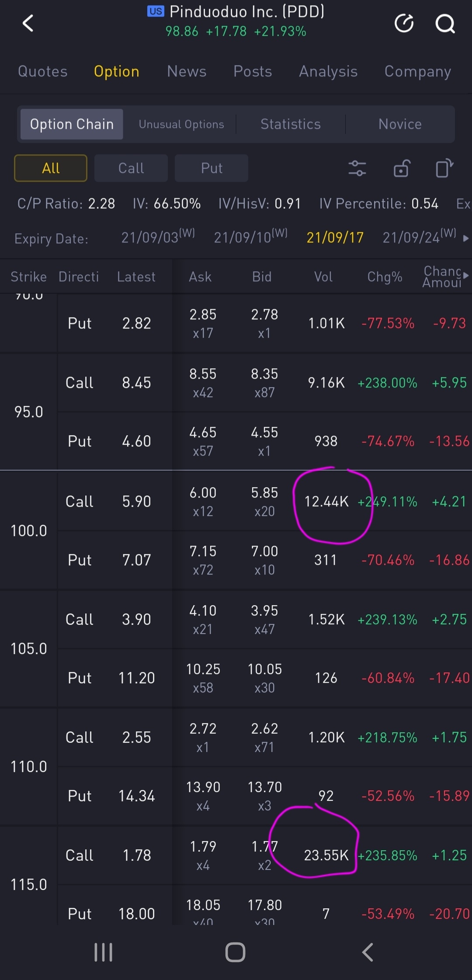Tap the 100.0 strike label
The image size is (472, 980).
[29, 531]
